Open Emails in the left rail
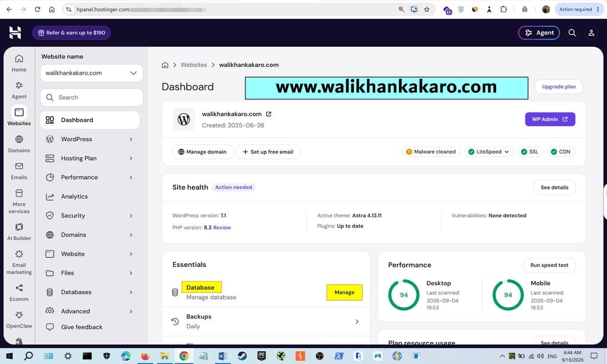 (19, 171)
